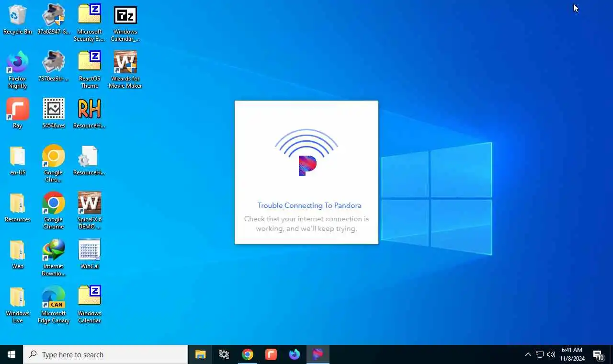613x364 pixels.
Task: Open the 6:41 AM clock and calendar
Action: [x=572, y=354]
